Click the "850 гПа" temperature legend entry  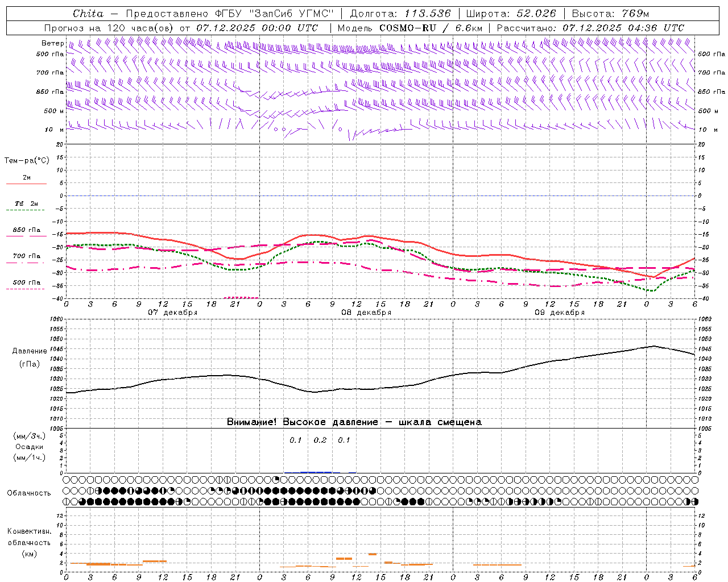coord(26,230)
